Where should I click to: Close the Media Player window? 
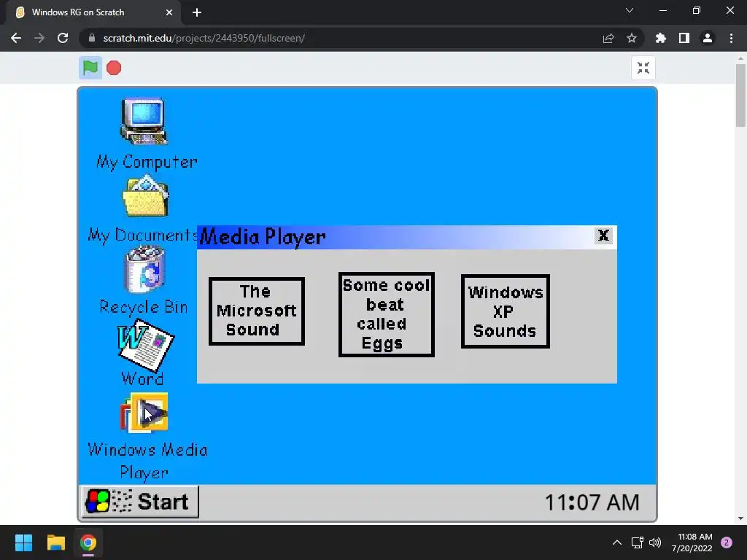coord(603,236)
